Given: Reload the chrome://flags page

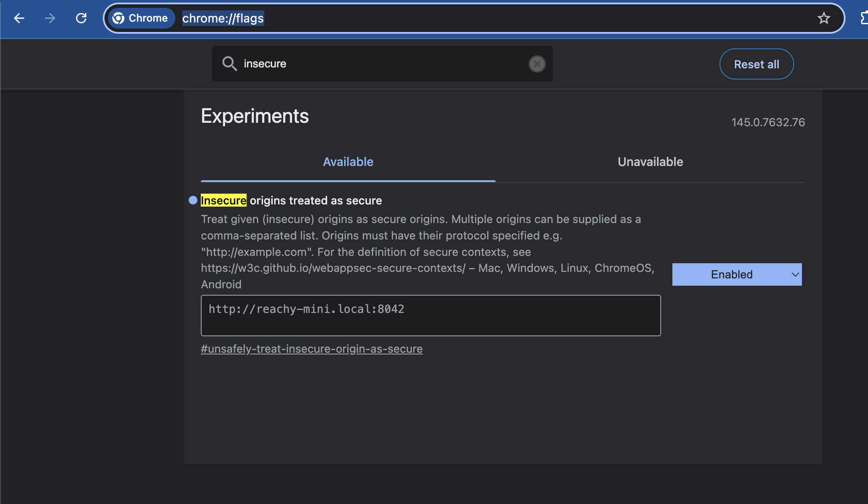Looking at the screenshot, I should [x=81, y=18].
